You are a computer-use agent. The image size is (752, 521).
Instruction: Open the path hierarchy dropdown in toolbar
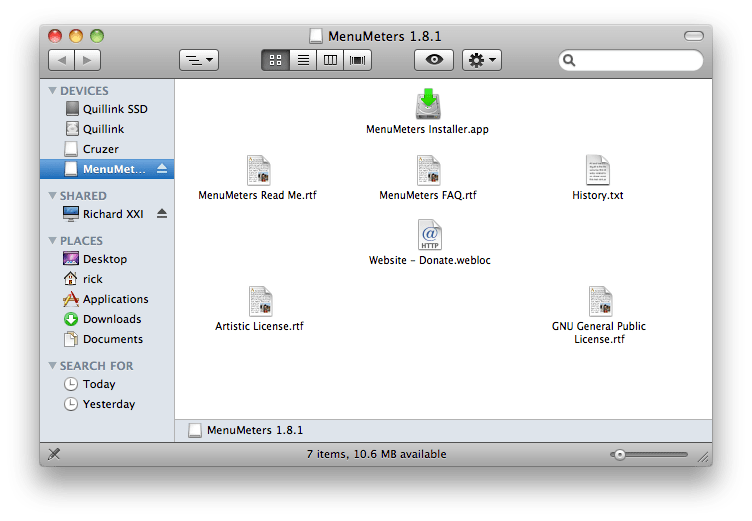coord(199,60)
